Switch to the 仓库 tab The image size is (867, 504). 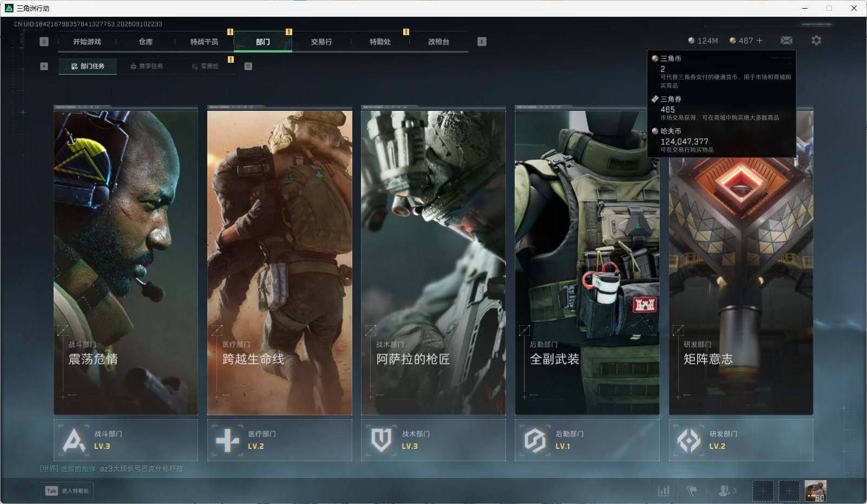coord(146,42)
